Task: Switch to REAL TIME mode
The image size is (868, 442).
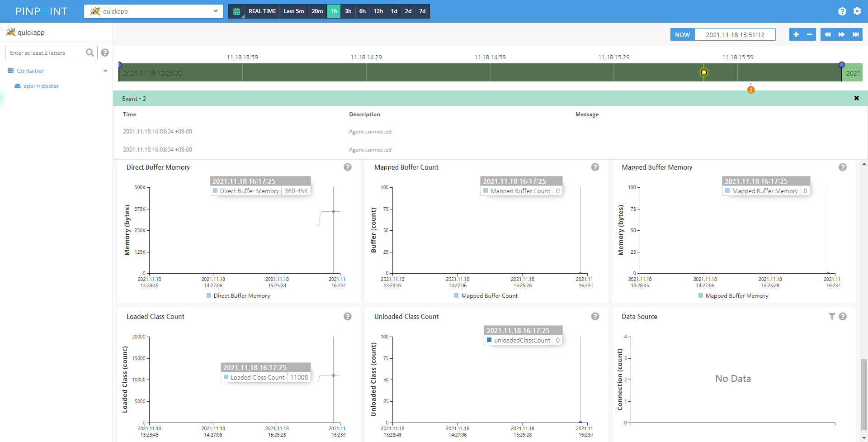Action: coord(262,11)
